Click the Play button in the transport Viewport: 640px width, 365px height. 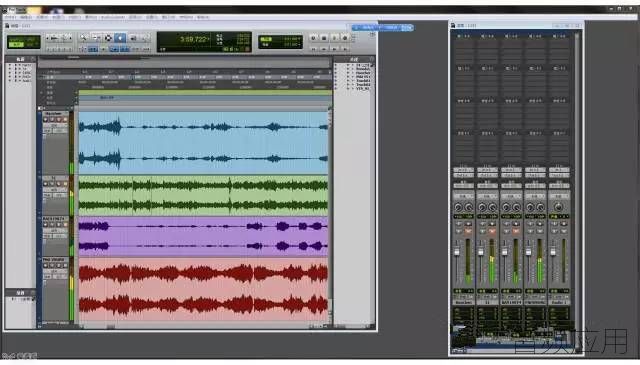335,38
